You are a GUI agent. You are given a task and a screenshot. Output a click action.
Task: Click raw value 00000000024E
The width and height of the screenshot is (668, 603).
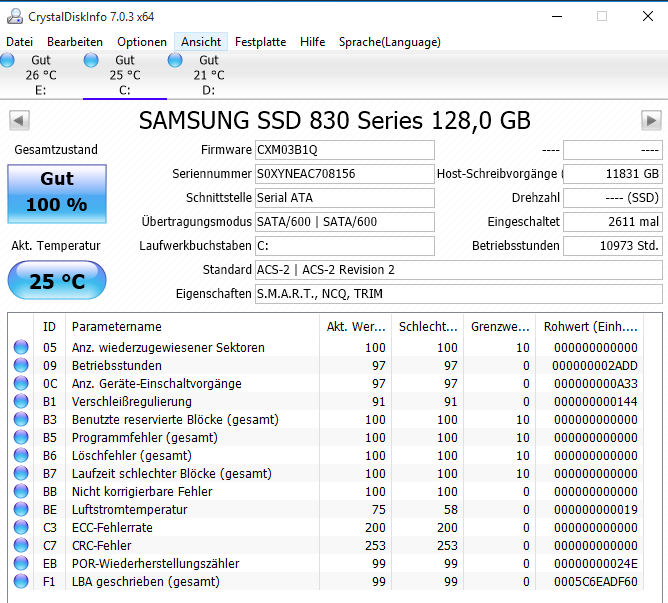596,564
